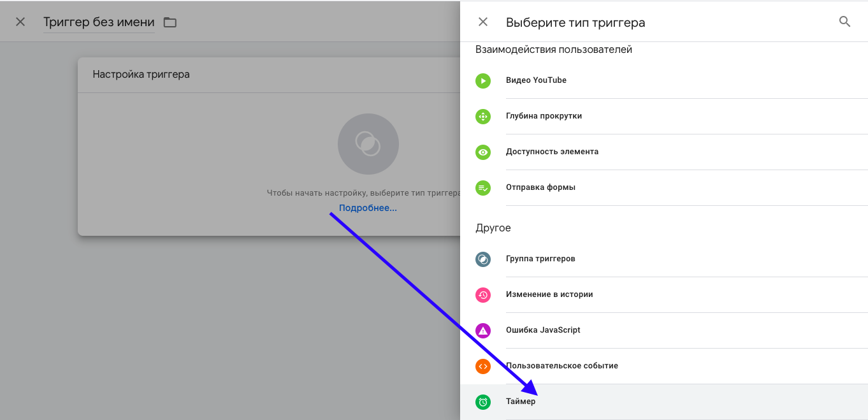Click the Element Visibility eye icon
This screenshot has height=420, width=868.
coord(483,152)
